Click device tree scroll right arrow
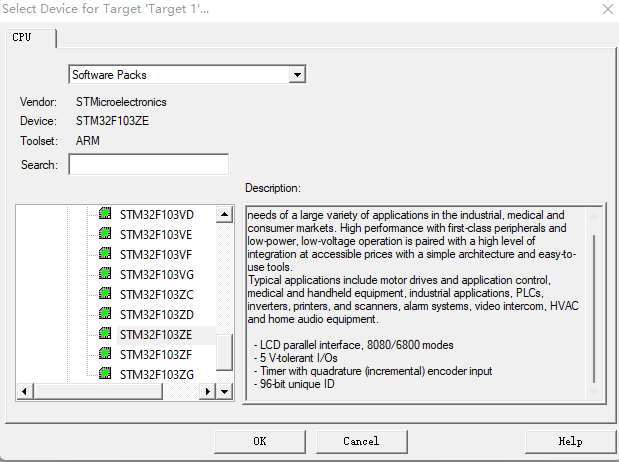This screenshot has height=462, width=619. tap(207, 392)
